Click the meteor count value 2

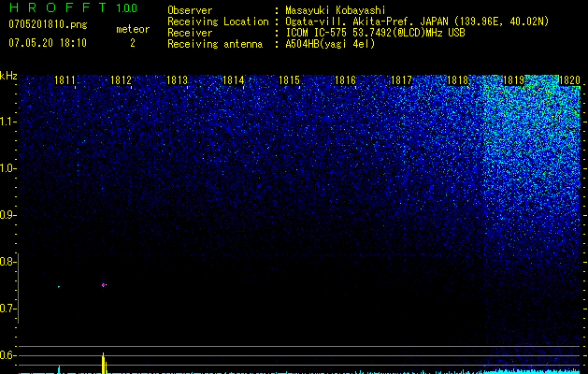point(133,43)
